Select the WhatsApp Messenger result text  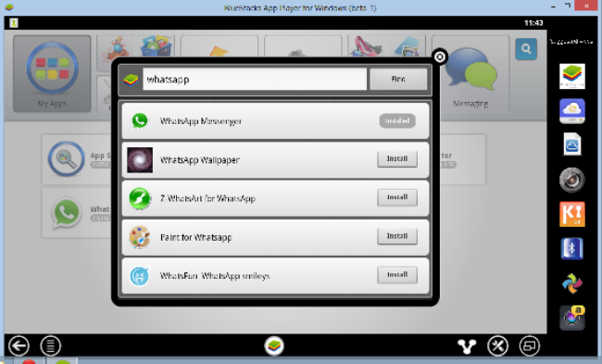pyautogui.click(x=201, y=121)
